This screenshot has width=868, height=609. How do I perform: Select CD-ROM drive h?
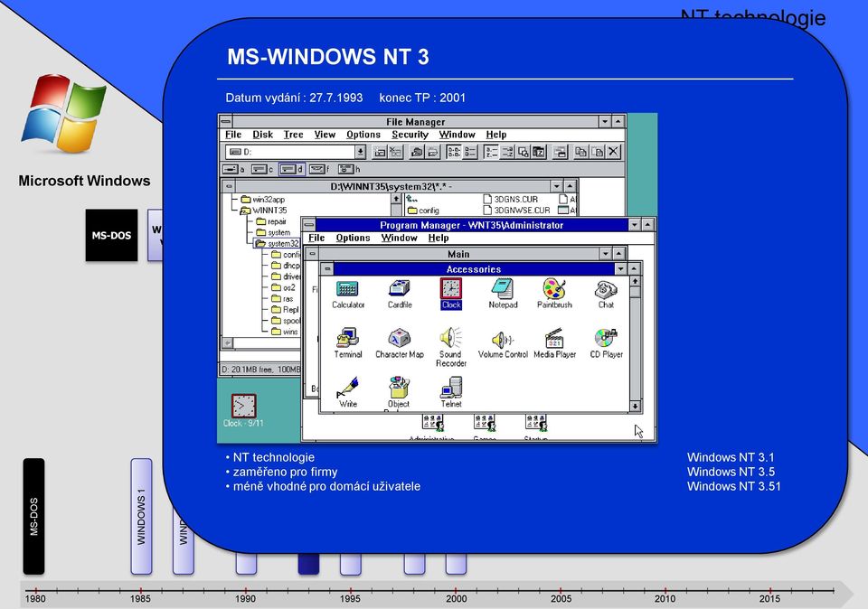point(349,169)
